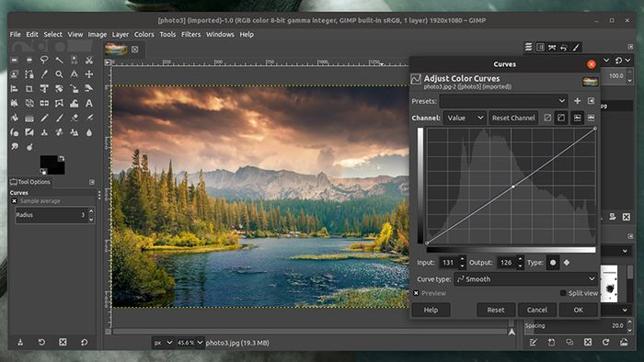
Task: Click the add preset plus icon
Action: click(577, 101)
